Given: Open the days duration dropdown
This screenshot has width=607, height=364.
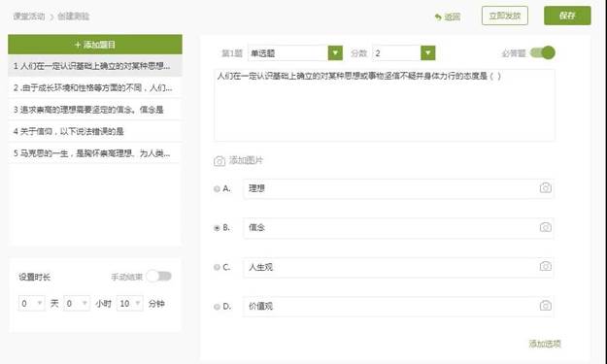Looking at the screenshot, I should (31, 304).
